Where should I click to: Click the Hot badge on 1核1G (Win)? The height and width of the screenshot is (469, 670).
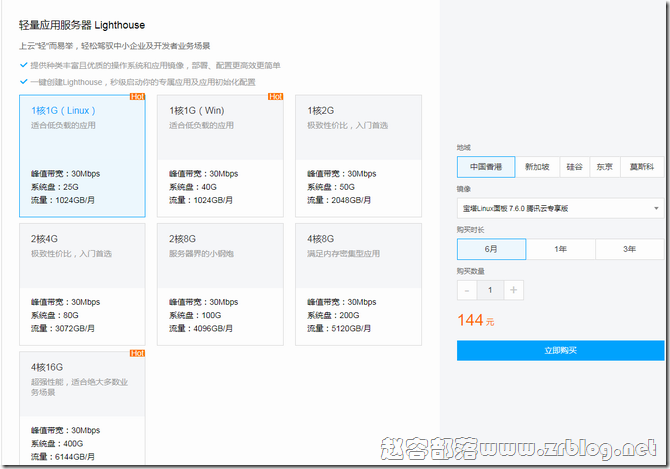(x=276, y=97)
